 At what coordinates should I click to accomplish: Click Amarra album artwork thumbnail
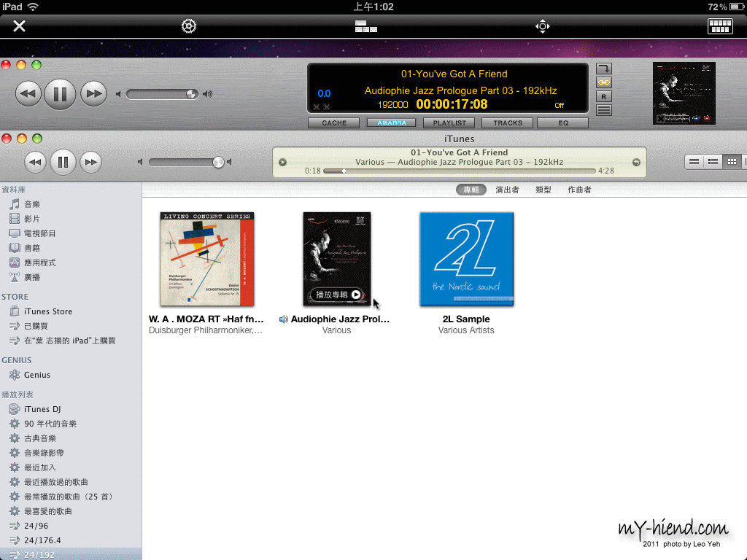[x=684, y=93]
